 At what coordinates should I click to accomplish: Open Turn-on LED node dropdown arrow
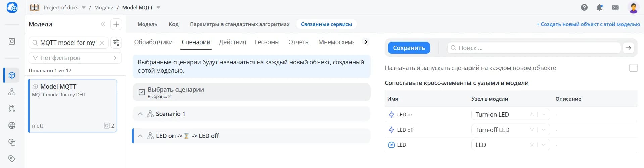tap(544, 114)
